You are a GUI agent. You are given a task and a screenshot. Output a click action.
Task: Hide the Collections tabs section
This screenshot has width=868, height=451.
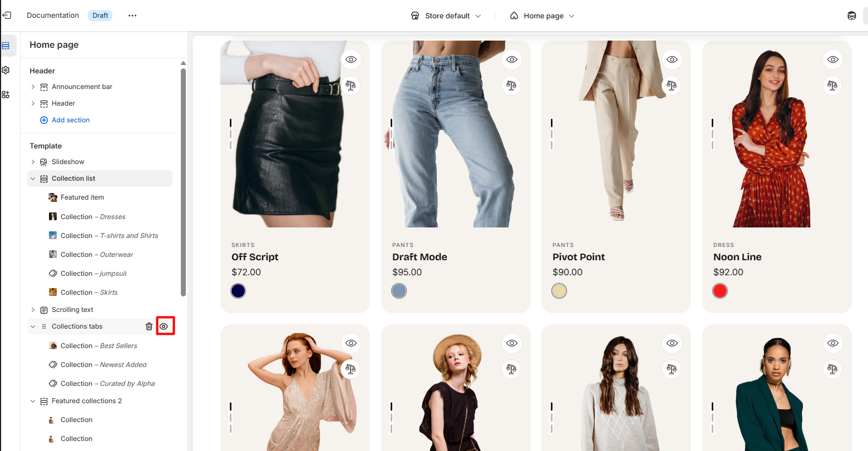(164, 326)
